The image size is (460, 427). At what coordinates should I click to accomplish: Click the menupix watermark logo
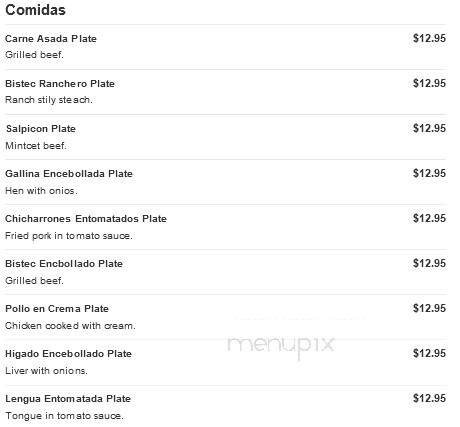(281, 345)
